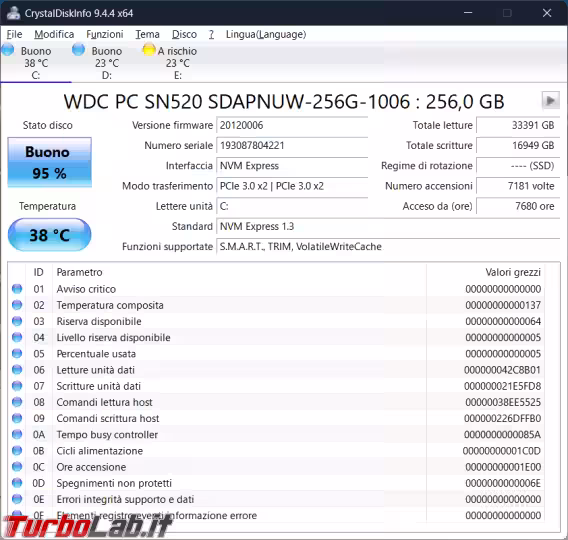Click status dot for Letture unità dati row
Screen dimensions: 568x540
pos(17,370)
